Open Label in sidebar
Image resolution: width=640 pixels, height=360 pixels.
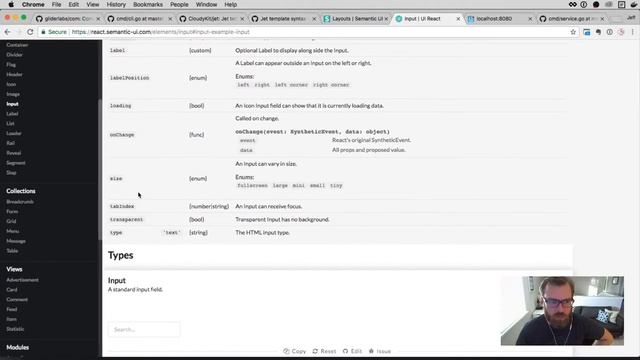click(12, 114)
